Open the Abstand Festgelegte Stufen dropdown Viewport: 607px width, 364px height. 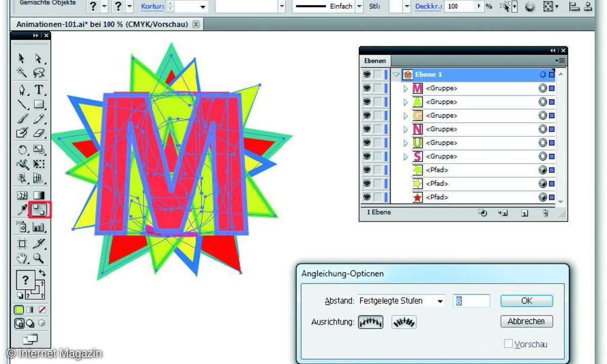[441, 301]
